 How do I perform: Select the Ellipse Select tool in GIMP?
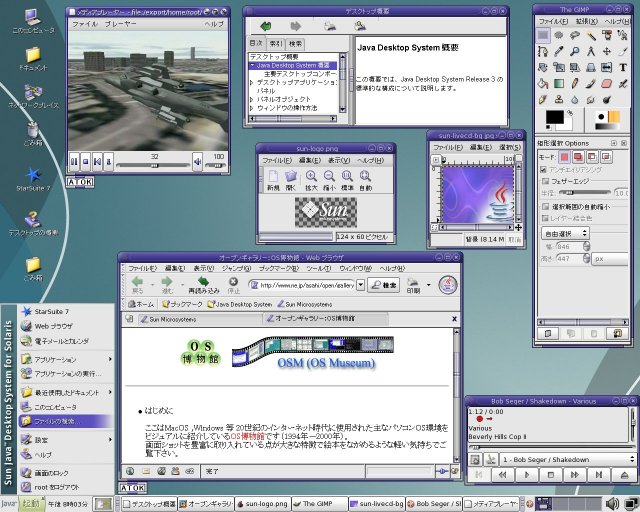(559, 35)
